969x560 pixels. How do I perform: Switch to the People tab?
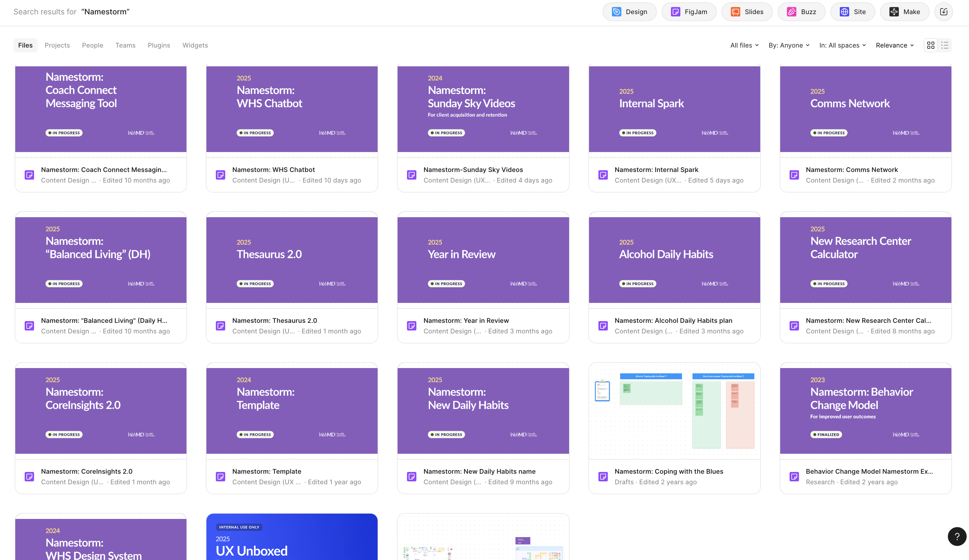[x=93, y=45]
